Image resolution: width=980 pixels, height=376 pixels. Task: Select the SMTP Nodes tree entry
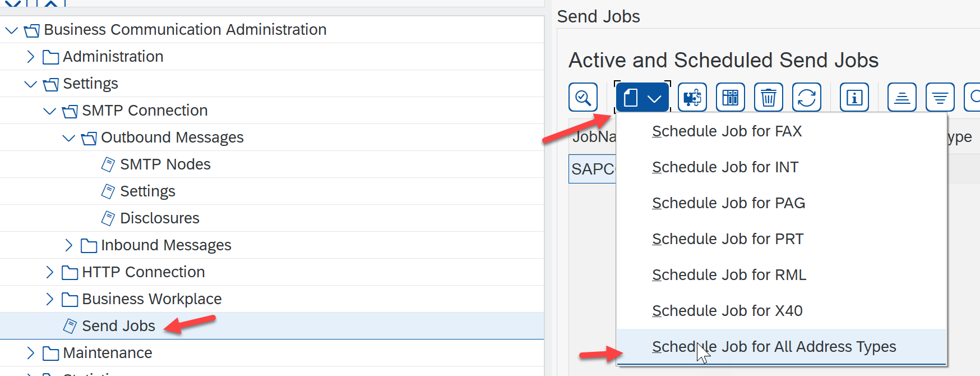tap(165, 164)
